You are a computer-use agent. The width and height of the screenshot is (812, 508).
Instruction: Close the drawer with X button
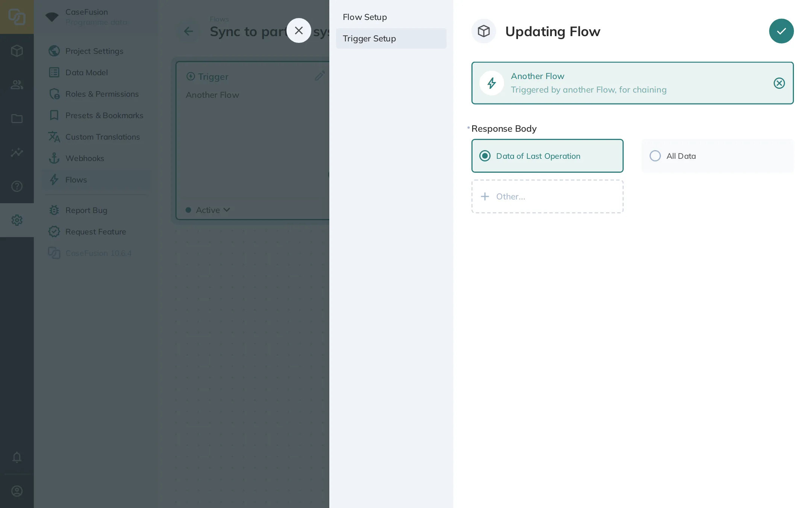(x=299, y=30)
